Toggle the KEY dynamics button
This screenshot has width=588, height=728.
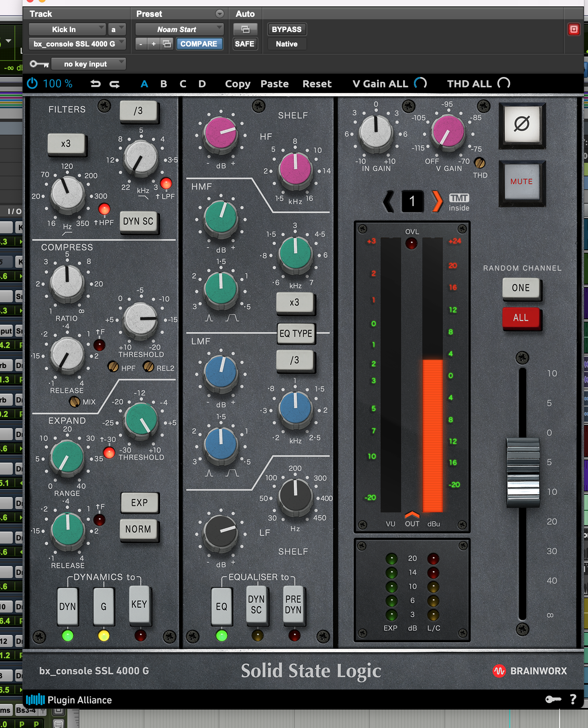tap(140, 605)
